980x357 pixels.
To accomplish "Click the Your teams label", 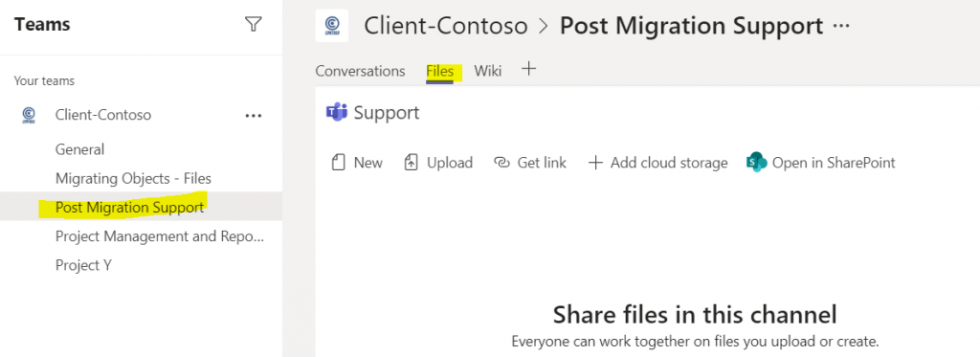I will pos(44,81).
